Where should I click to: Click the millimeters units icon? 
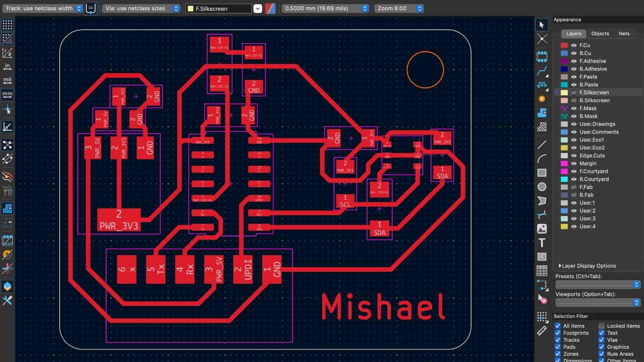click(x=7, y=95)
